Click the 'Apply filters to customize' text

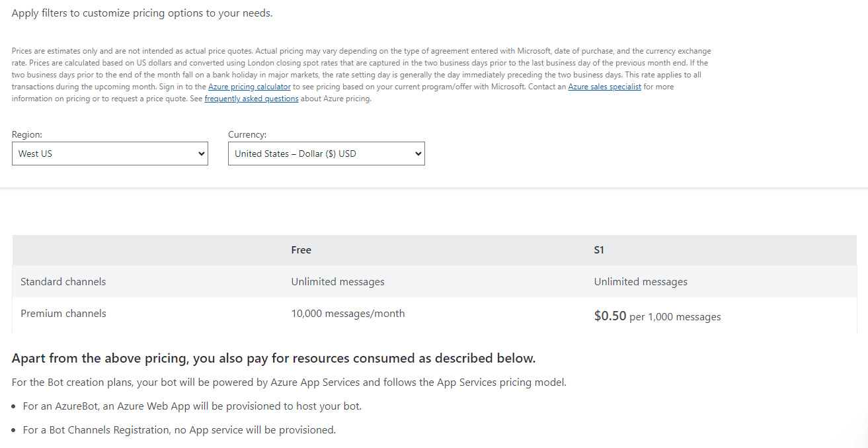click(142, 13)
